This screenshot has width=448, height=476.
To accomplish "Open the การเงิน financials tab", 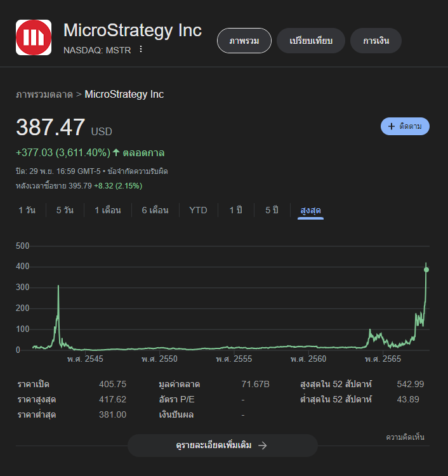I will coord(376,41).
